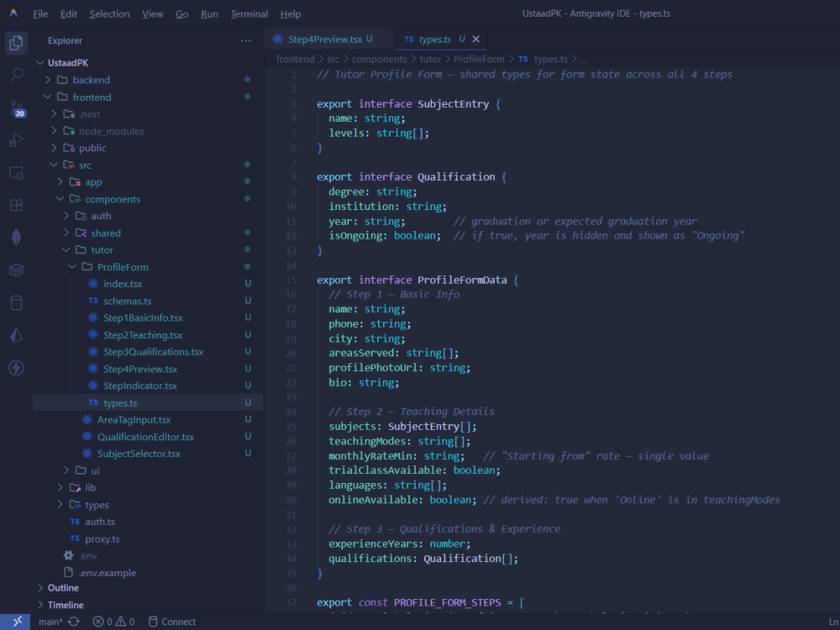840x630 pixels.
Task: Expand the backend folder
Action: pos(148,80)
